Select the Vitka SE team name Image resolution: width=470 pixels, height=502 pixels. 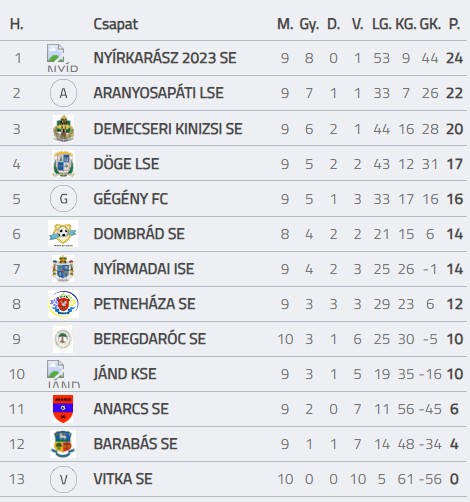pyautogui.click(x=123, y=479)
